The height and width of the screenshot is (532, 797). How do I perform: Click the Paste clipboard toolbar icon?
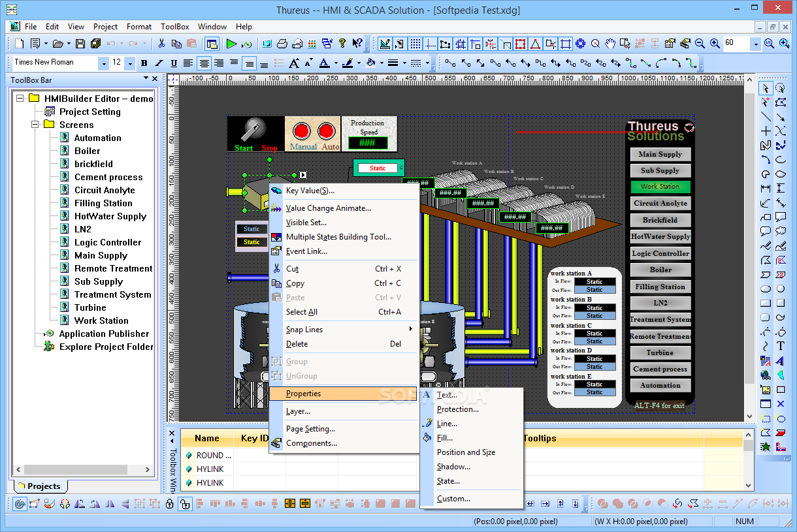pyautogui.click(x=191, y=44)
